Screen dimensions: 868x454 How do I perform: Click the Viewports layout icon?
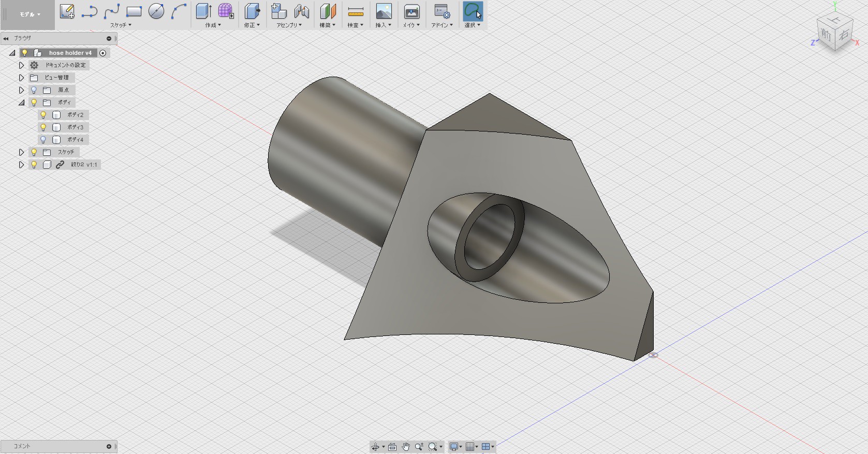[x=486, y=446]
